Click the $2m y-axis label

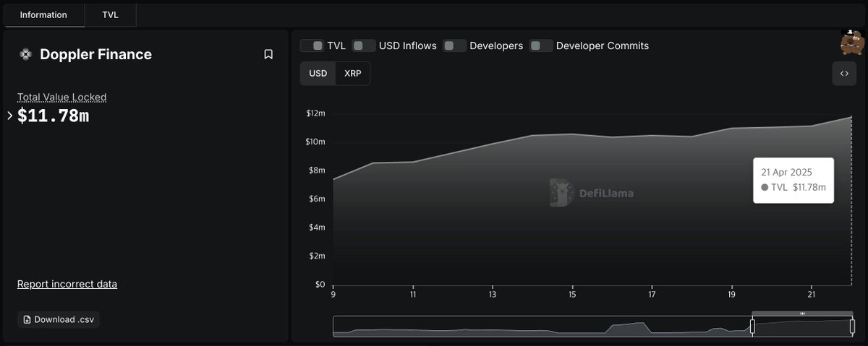[x=318, y=256]
